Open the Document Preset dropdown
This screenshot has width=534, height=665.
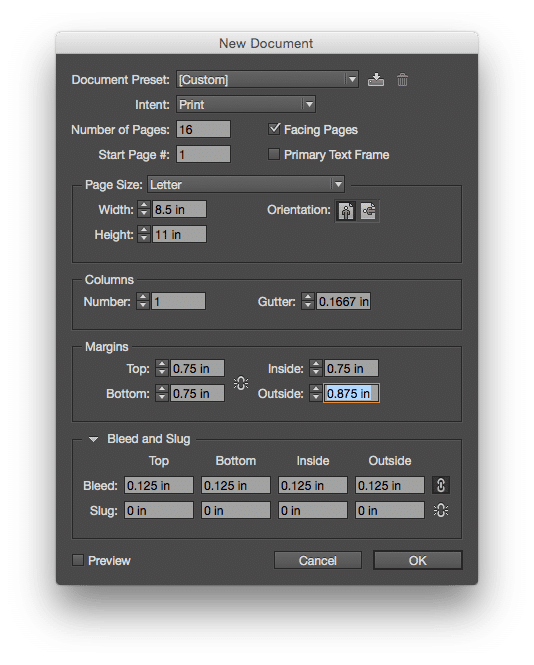tap(267, 79)
